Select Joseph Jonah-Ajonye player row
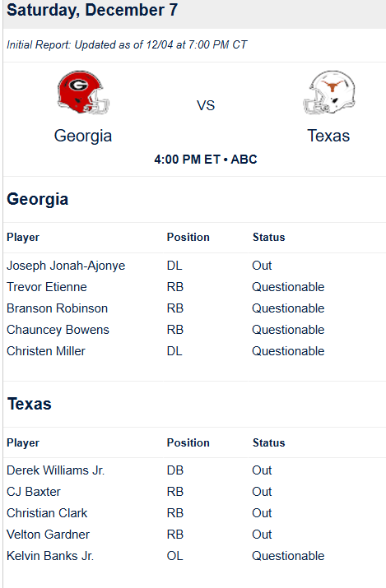 pos(194,266)
